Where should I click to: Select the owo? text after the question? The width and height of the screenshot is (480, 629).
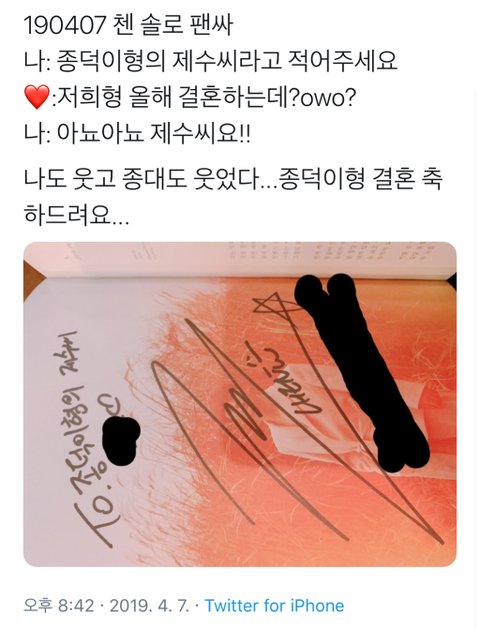(x=328, y=97)
